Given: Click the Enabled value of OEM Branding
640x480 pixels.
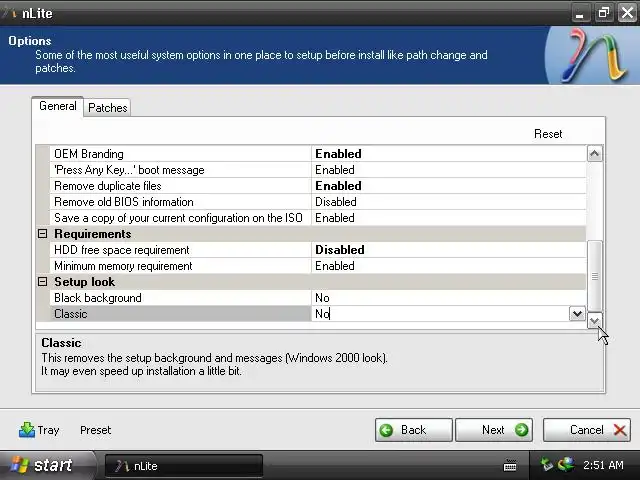Looking at the screenshot, I should pyautogui.click(x=338, y=154).
